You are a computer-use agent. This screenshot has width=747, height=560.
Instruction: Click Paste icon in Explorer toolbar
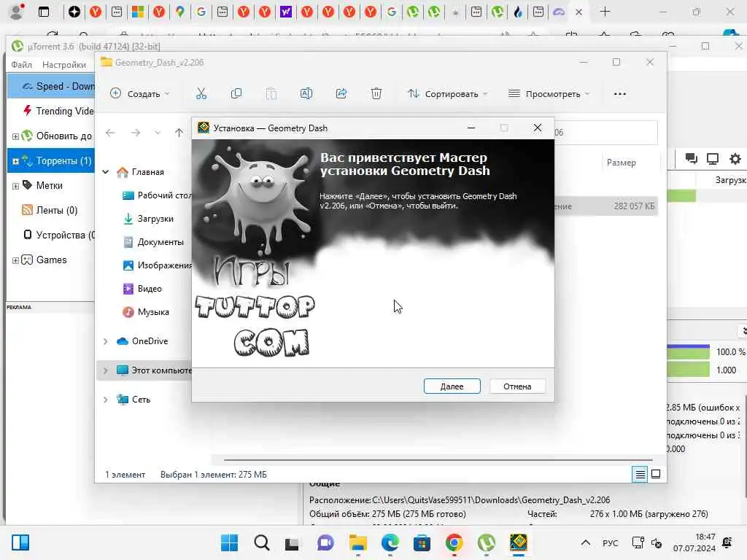tap(271, 94)
